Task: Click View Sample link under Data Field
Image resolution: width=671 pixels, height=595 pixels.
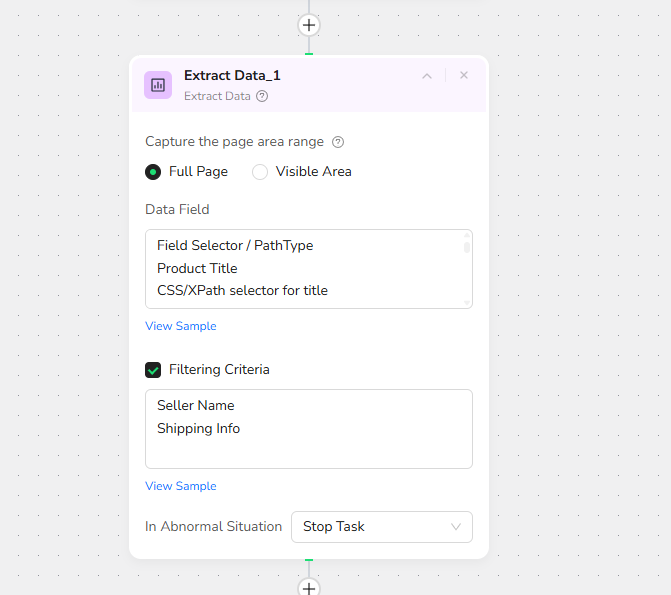Action: 181,326
